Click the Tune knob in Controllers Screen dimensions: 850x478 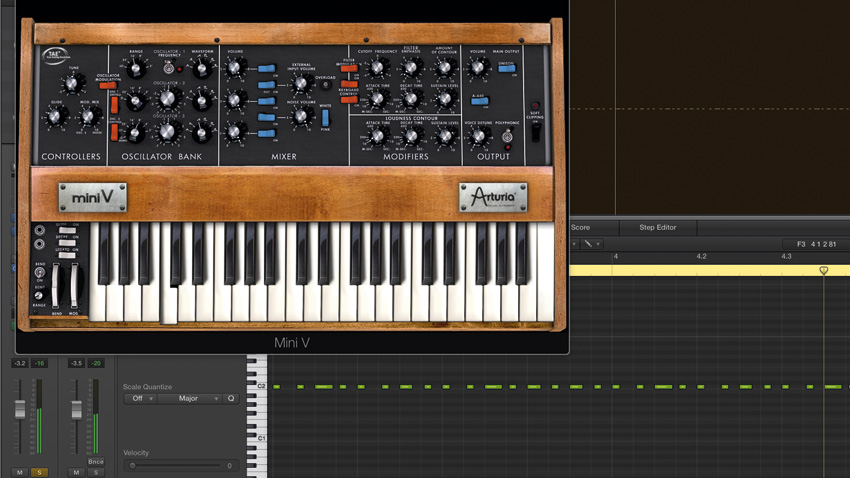pos(72,84)
